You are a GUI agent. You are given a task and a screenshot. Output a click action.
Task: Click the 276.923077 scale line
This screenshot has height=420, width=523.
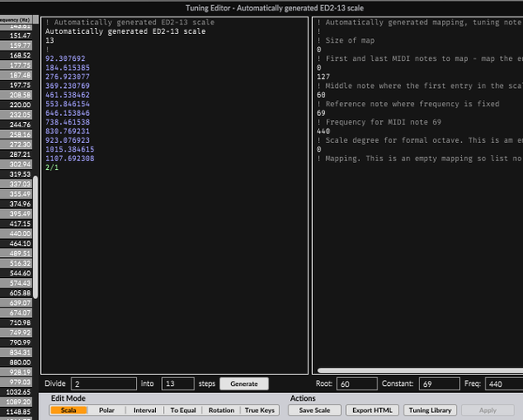[67, 77]
